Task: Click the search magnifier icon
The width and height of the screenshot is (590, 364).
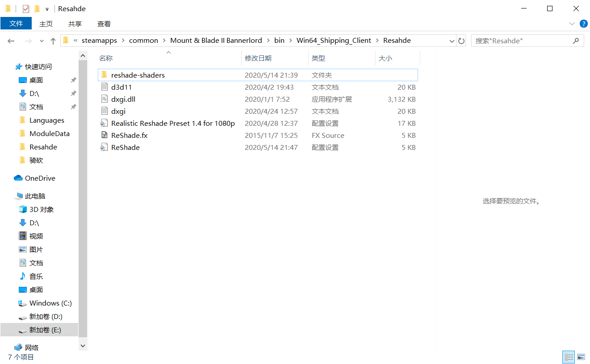Action: click(576, 41)
